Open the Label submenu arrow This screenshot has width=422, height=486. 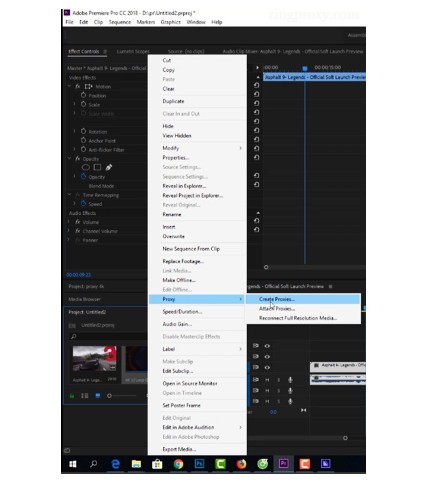point(240,349)
